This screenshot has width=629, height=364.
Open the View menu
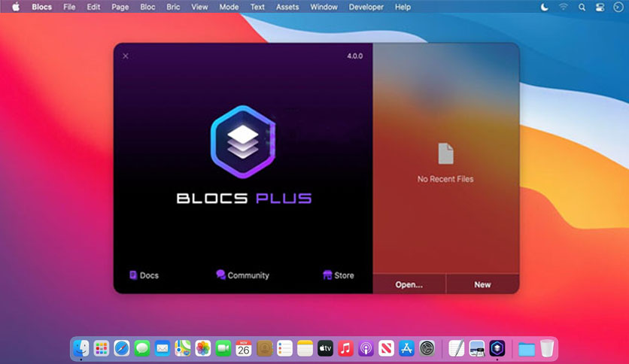(199, 7)
